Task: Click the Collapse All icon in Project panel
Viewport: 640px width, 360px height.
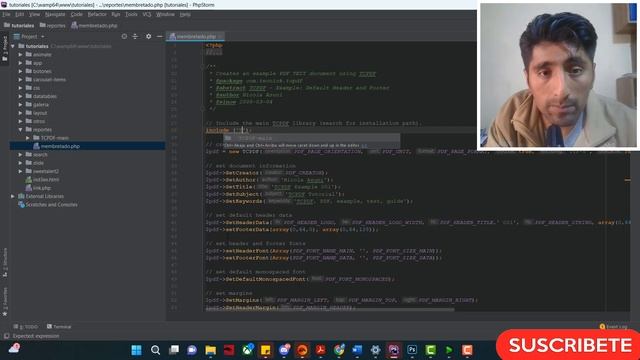Action: tap(136, 36)
